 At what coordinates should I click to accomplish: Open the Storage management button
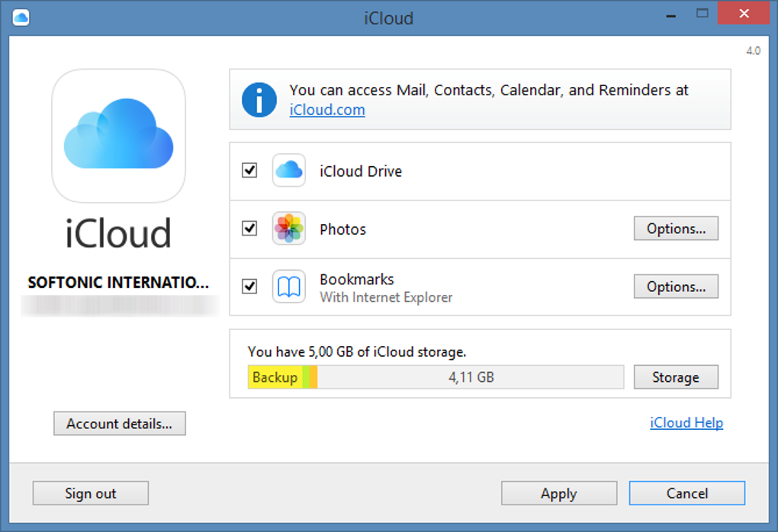[x=676, y=377]
